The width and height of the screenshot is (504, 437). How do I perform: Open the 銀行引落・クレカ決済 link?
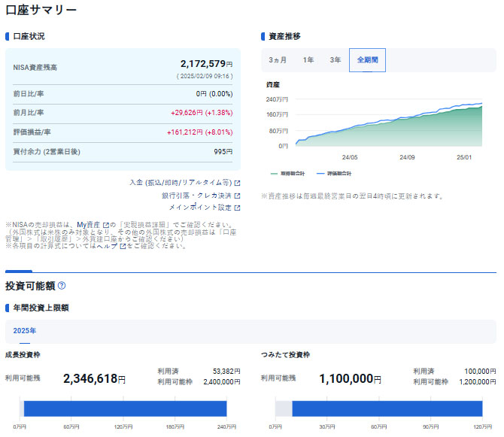click(x=196, y=196)
